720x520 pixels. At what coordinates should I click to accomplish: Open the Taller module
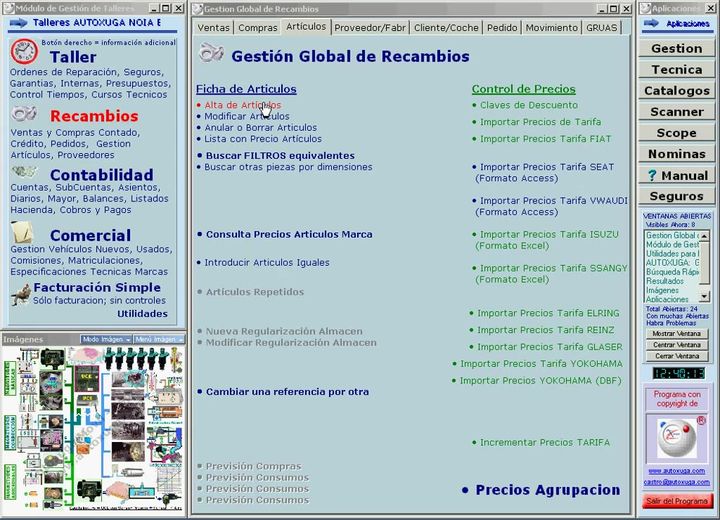73,57
